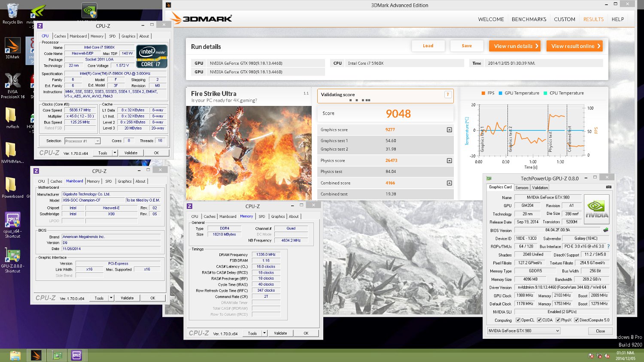Click the volume muted tray icon
644x362 pixels.
point(608,356)
